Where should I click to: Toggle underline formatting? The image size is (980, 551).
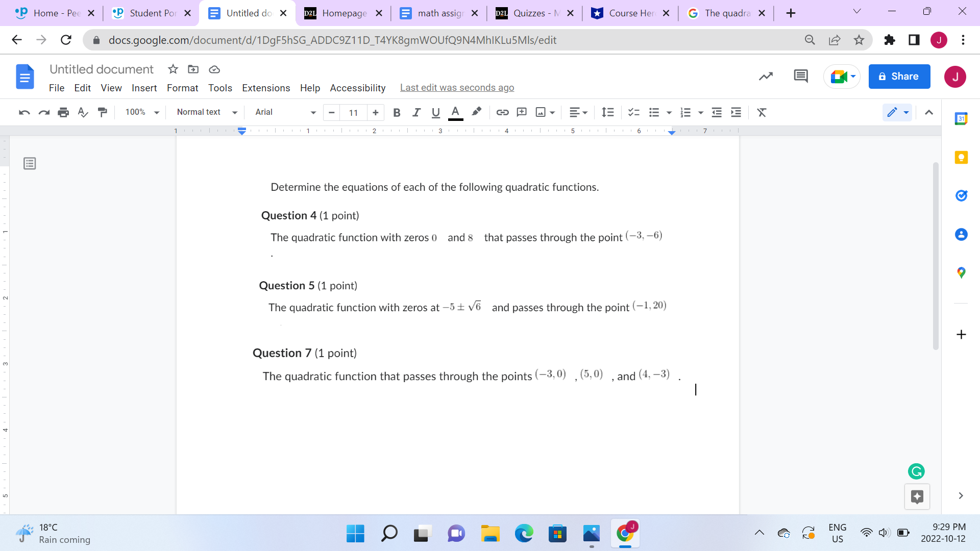[x=435, y=112]
